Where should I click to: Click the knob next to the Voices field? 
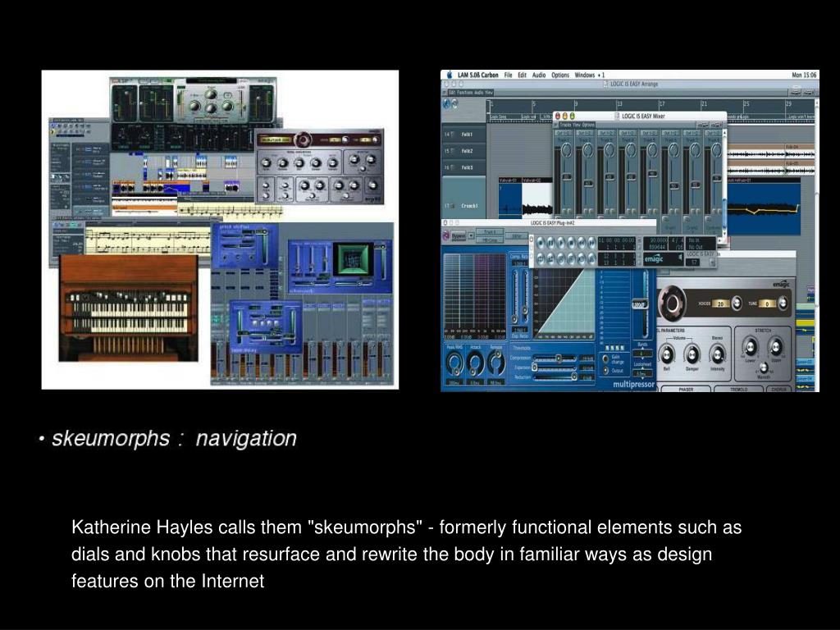coord(737,304)
